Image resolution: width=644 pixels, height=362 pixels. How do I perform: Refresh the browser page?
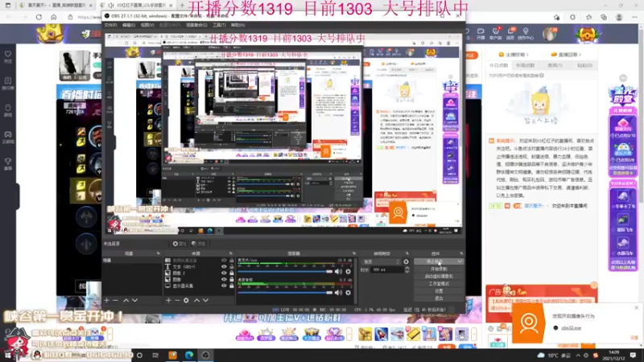coord(39,17)
